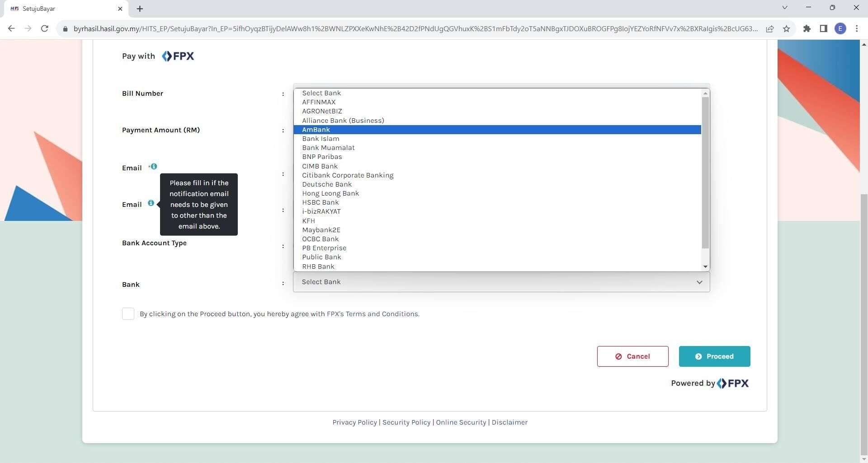Select BNP Paribas option

[x=497, y=157]
